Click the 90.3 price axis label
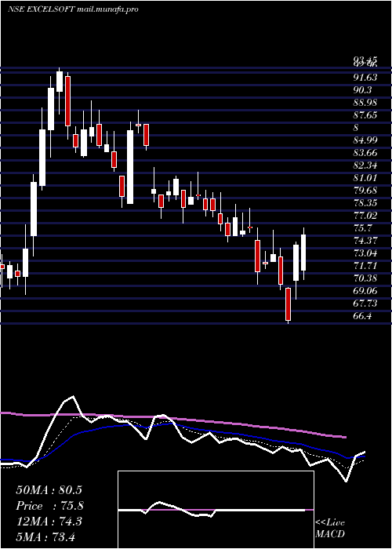This screenshot has height=549, width=392. click(x=362, y=90)
